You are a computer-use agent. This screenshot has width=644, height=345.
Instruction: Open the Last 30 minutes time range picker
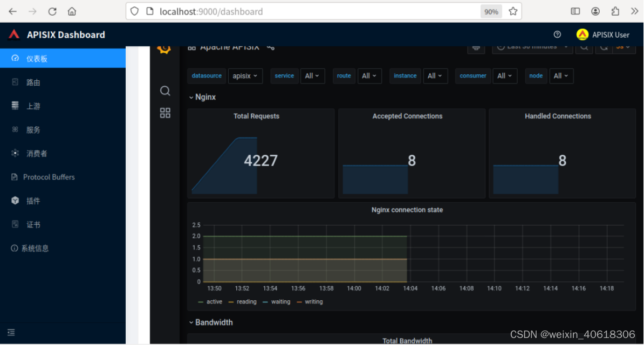tap(532, 49)
